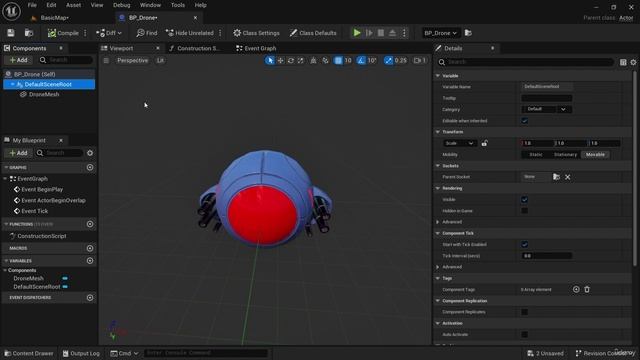Delete all Component Tags elements

point(587,289)
